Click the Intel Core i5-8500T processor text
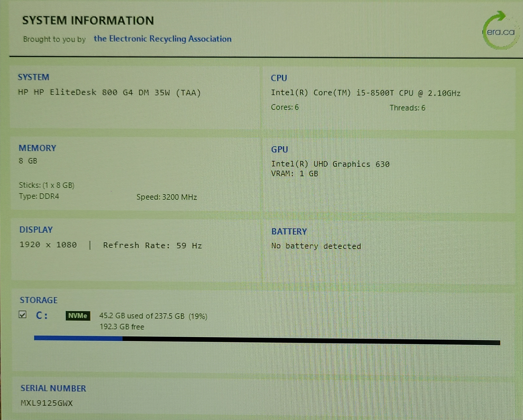 (x=366, y=93)
